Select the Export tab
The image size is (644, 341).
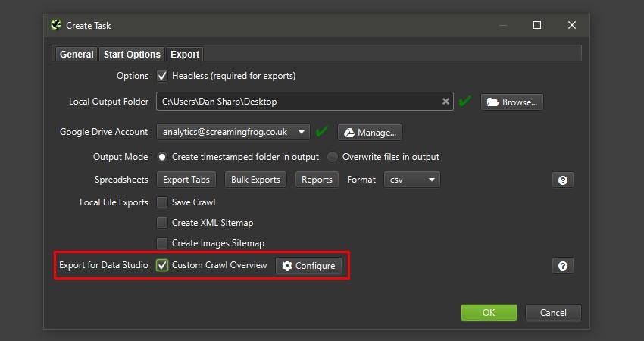185,55
